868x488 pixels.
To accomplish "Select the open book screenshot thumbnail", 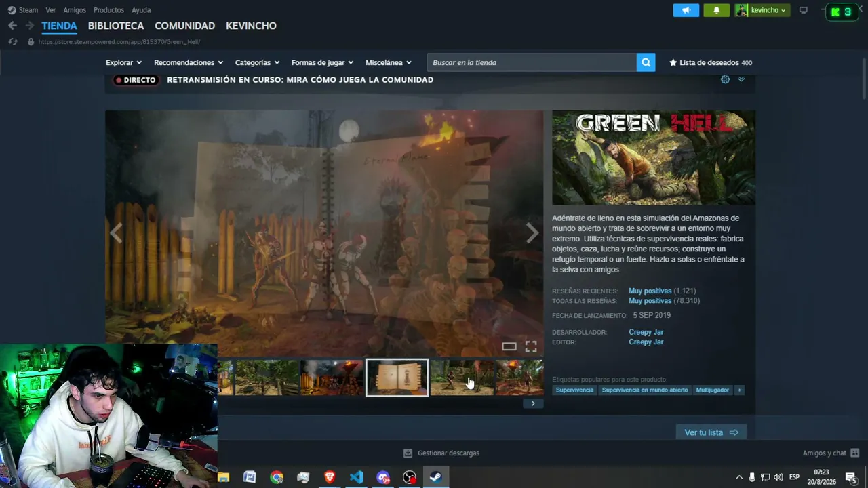I will click(397, 378).
